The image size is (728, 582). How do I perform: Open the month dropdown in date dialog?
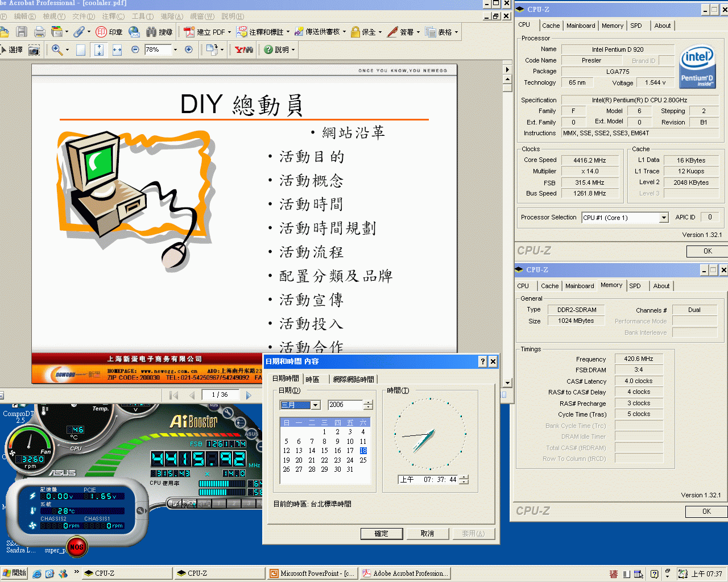pos(316,405)
